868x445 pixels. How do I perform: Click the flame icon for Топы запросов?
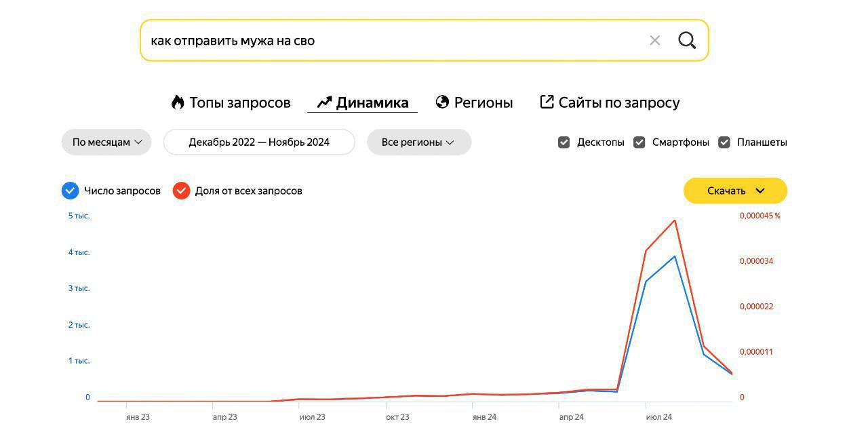point(178,102)
